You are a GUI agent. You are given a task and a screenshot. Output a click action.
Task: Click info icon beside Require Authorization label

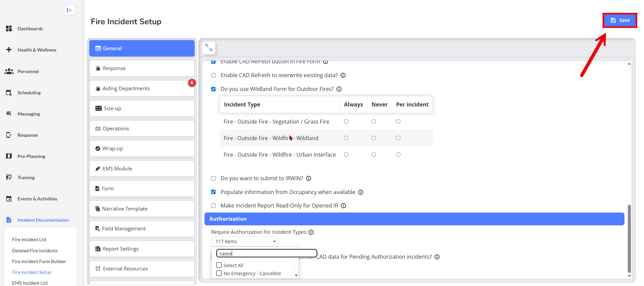(311, 232)
